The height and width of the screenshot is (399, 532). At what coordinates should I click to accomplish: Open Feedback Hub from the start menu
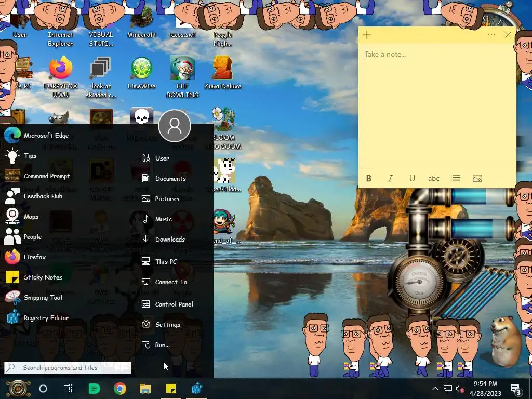[34, 196]
